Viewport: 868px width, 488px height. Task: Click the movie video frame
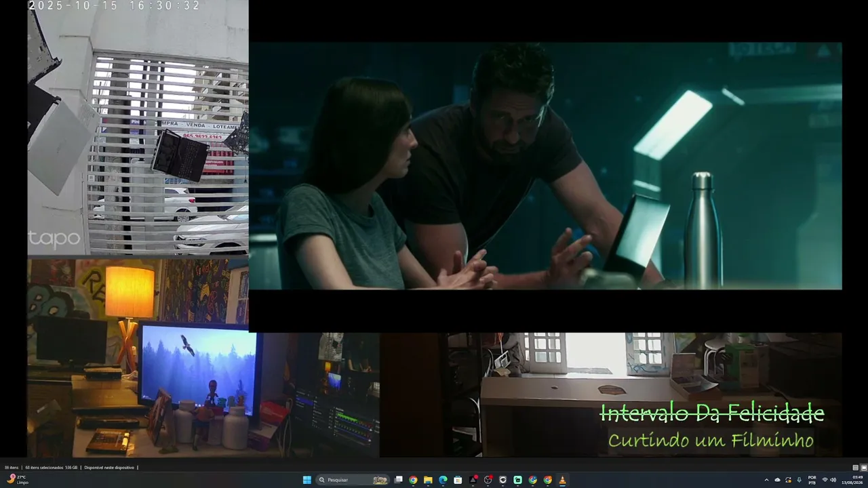tap(545, 166)
